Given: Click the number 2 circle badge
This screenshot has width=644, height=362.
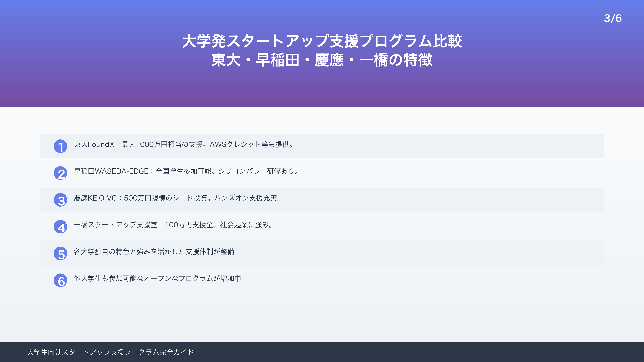Looking at the screenshot, I should 61,173.
